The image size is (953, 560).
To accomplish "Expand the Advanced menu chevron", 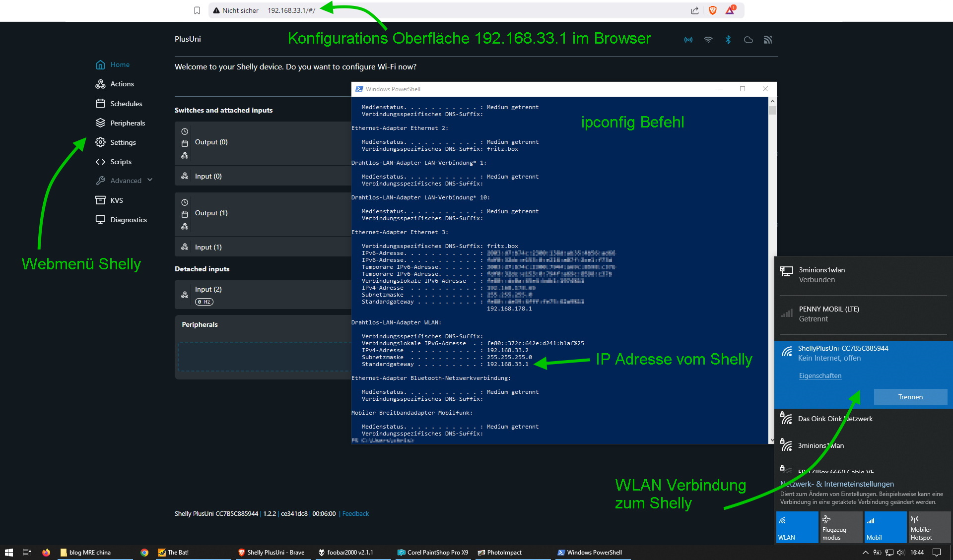I will (150, 180).
